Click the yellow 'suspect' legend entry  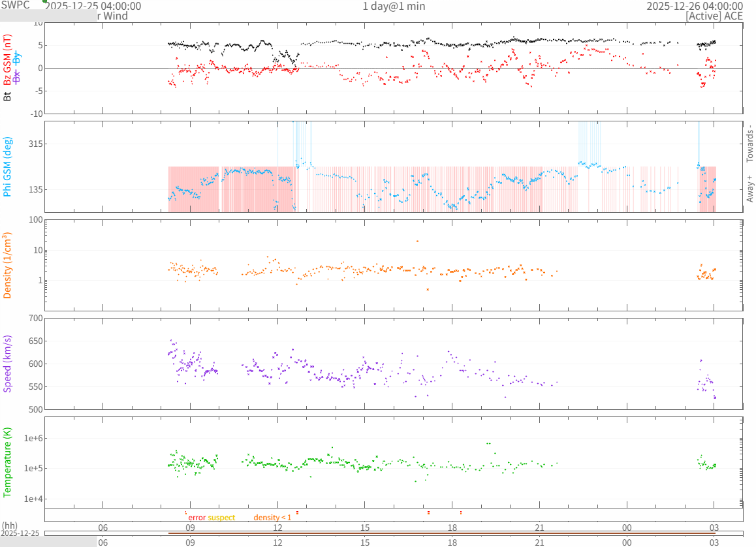click(x=221, y=518)
